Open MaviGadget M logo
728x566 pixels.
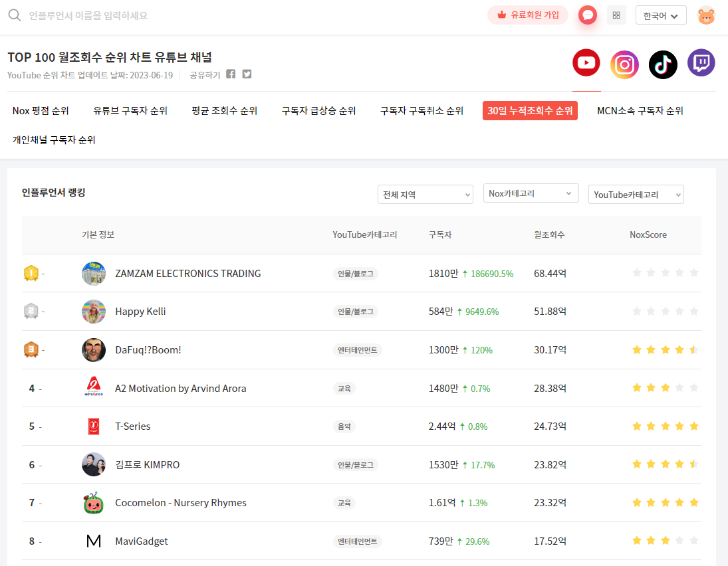pos(94,541)
